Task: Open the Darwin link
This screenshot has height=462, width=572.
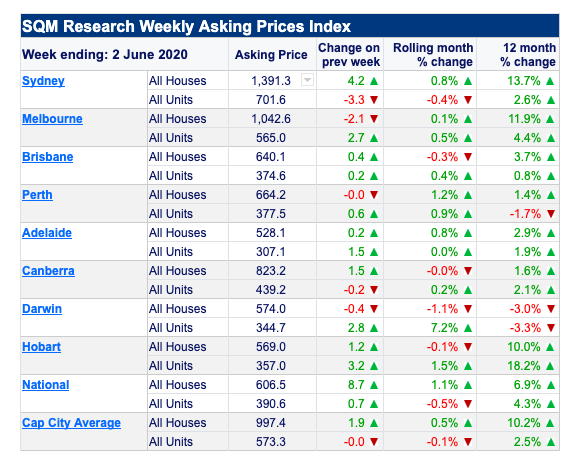Action: tap(42, 308)
